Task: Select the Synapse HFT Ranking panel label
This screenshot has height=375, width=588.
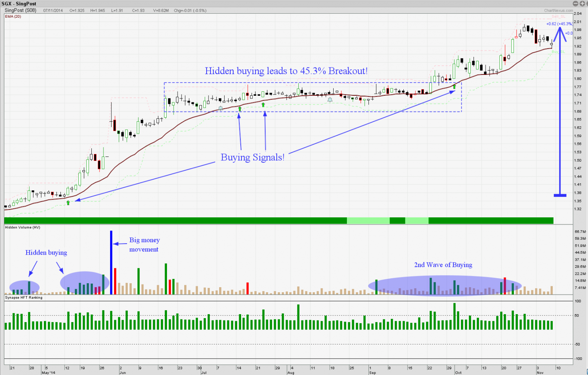Action: click(x=24, y=298)
